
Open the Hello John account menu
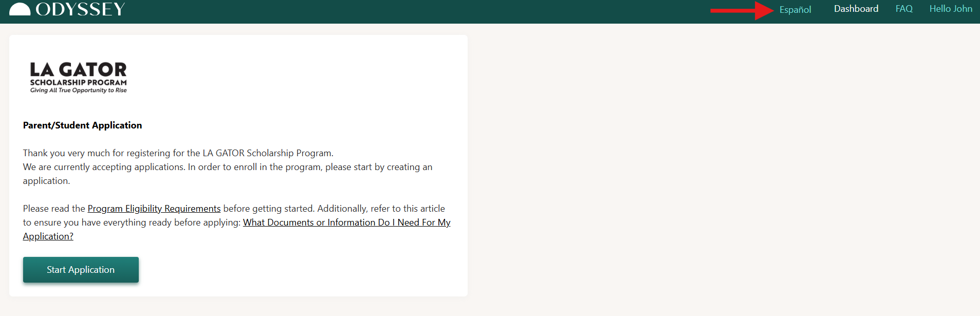[x=951, y=9]
